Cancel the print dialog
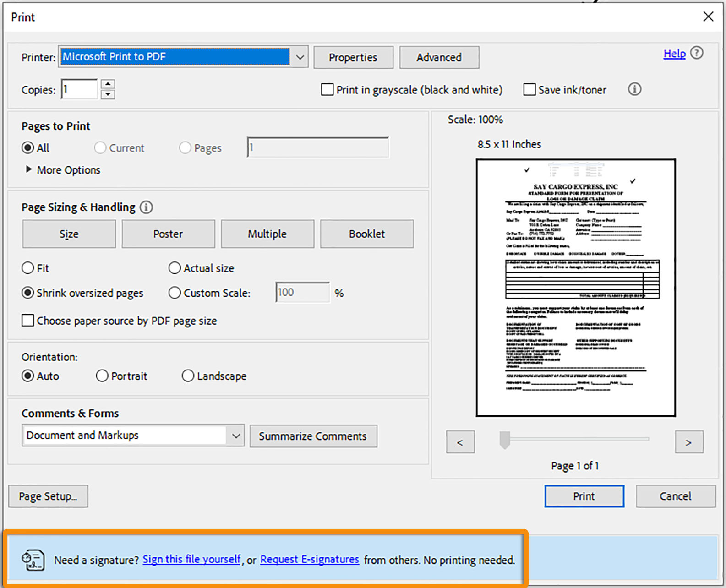 point(676,496)
